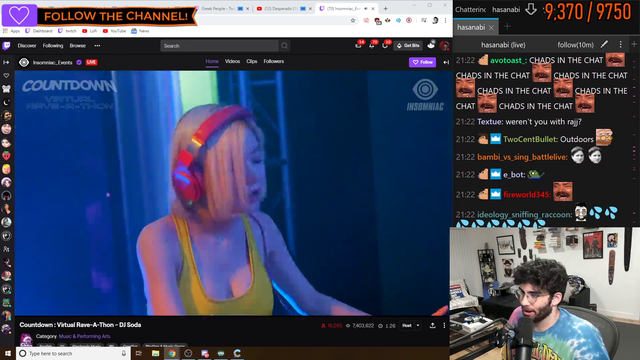The image size is (640, 360).
Task: Focus the Twitch search field
Action: 220,46
